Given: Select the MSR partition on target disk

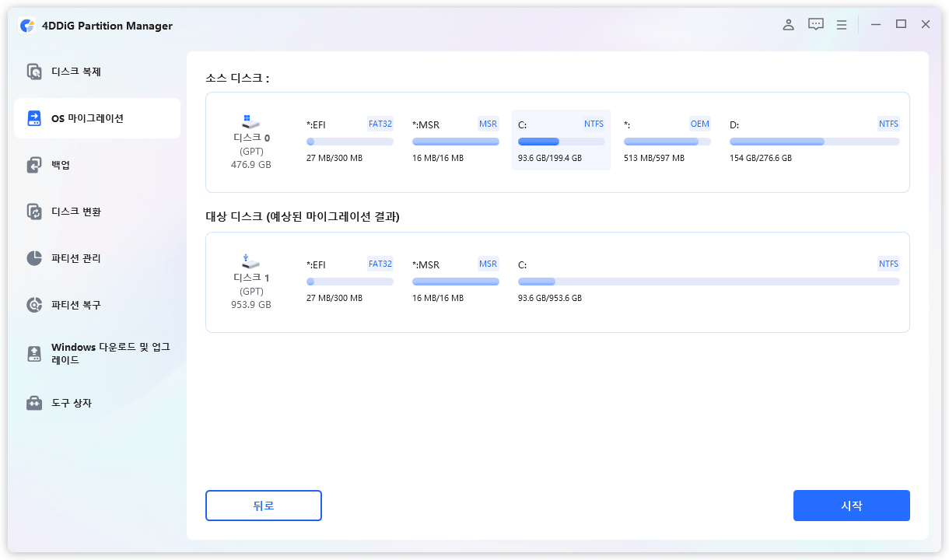Looking at the screenshot, I should (456, 281).
